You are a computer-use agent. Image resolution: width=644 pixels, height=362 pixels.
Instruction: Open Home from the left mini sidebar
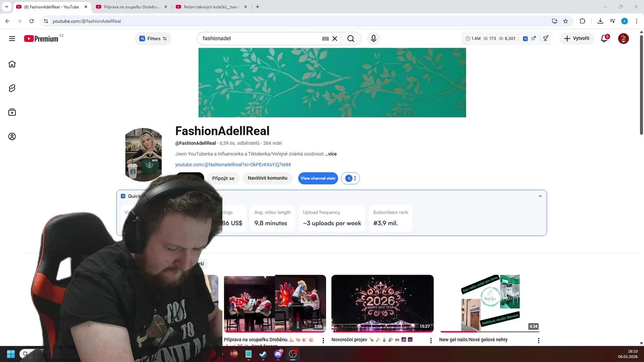coord(12,64)
